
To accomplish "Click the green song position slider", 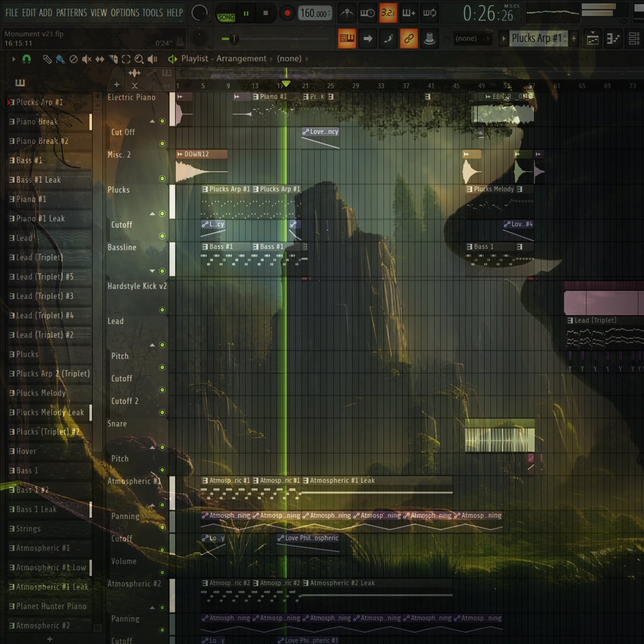I will (233, 39).
